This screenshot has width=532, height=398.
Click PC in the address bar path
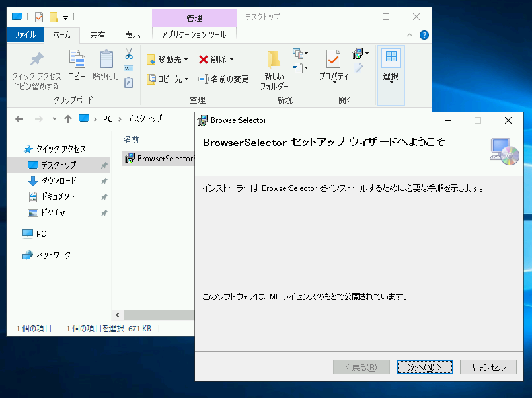(x=108, y=119)
